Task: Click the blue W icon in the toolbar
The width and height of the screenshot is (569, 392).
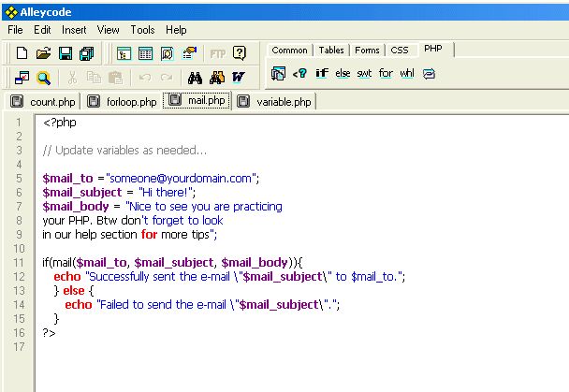Action: point(239,78)
